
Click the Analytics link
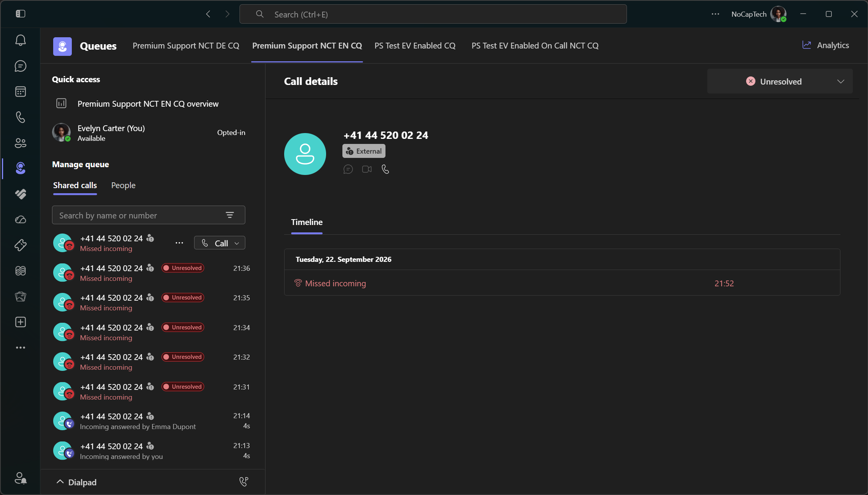pos(833,45)
